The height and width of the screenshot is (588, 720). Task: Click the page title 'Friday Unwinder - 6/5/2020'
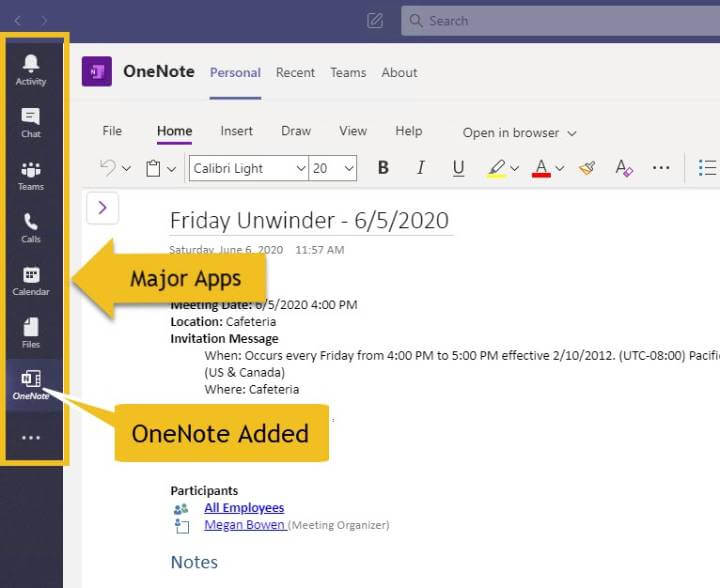(x=309, y=220)
